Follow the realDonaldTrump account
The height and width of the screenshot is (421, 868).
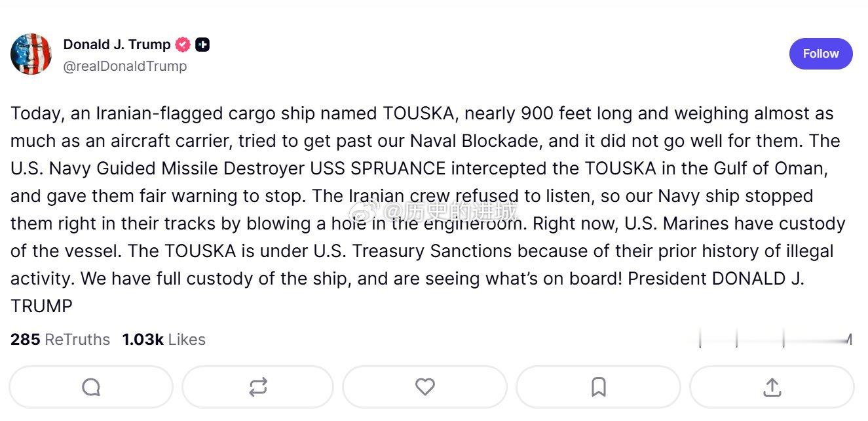[820, 54]
